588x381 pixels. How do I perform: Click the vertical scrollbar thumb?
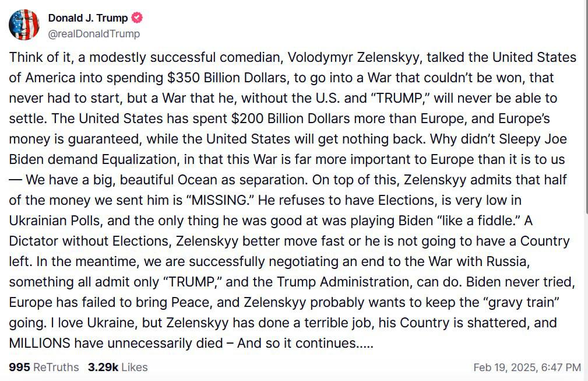coord(586,107)
